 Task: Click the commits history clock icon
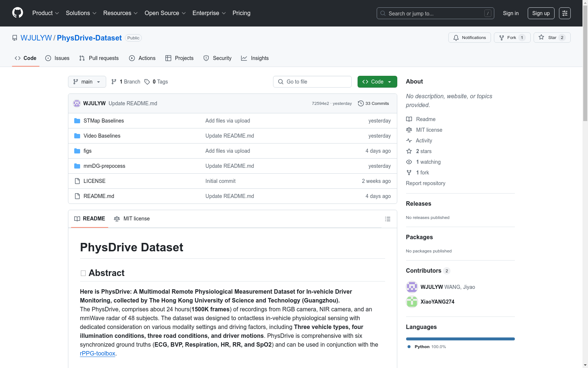tap(361, 103)
